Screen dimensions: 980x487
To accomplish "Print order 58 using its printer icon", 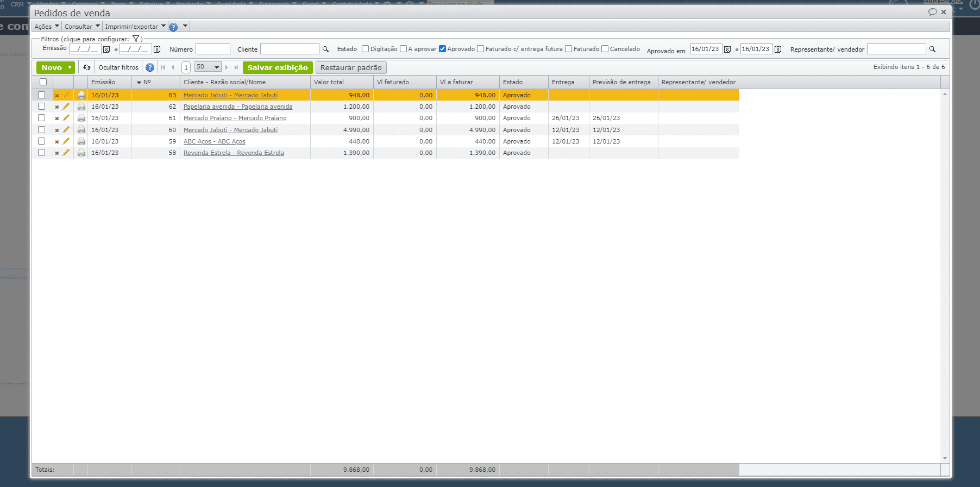I will 81,153.
